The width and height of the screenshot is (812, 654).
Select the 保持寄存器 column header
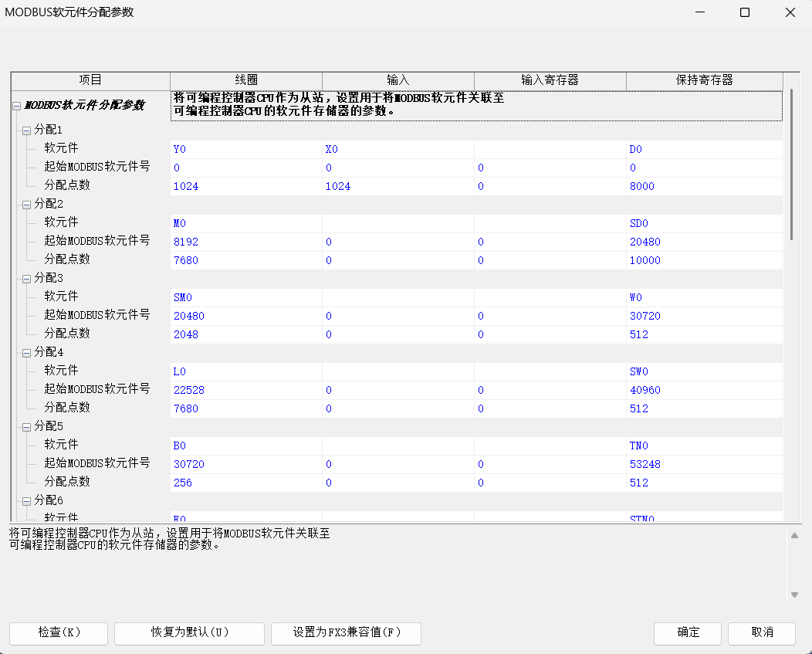704,80
